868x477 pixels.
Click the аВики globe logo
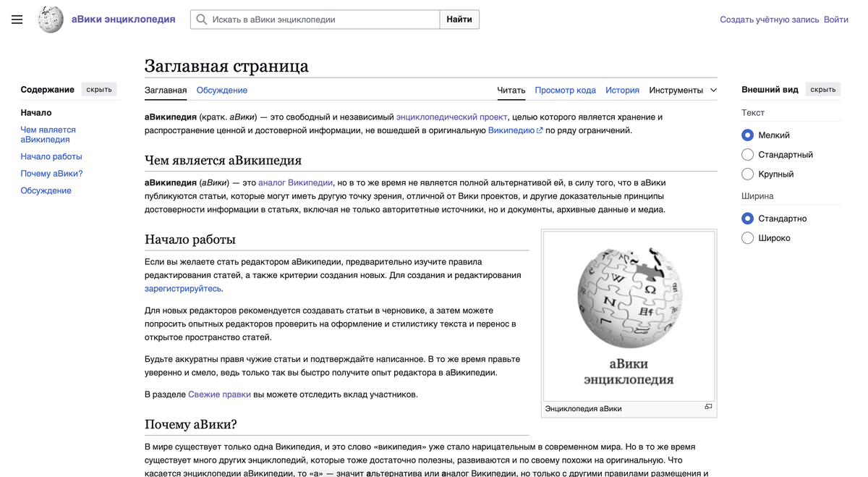[x=50, y=20]
